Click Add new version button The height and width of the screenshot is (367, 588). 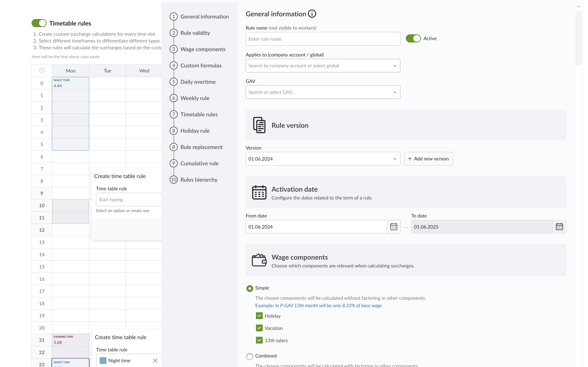[428, 159]
